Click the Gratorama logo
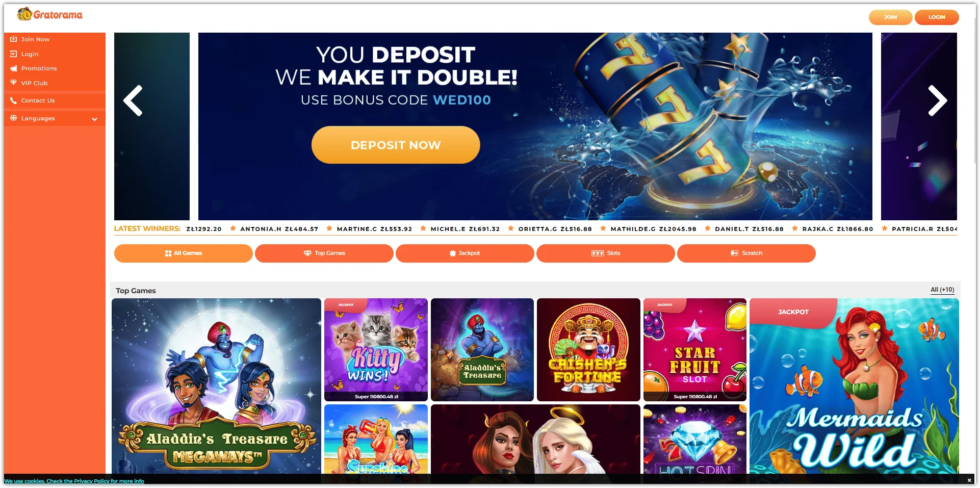Viewport: 980px width, 488px height. click(x=50, y=14)
